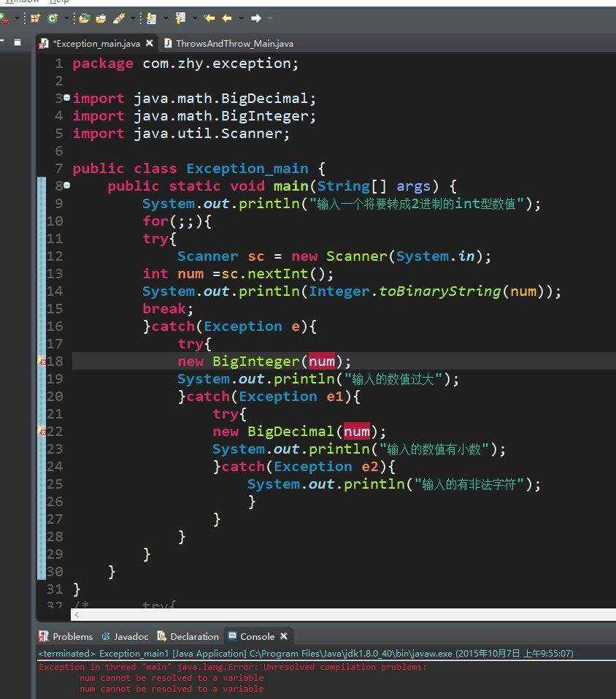Image resolution: width=616 pixels, height=699 pixels.
Task: Click the Open Task folder icon
Action: (101, 18)
